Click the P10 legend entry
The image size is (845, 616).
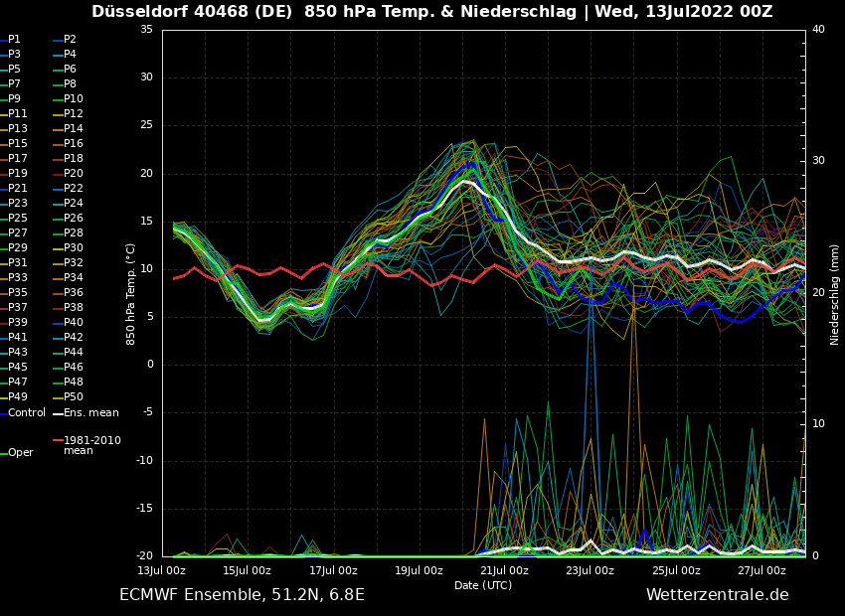click(74, 99)
